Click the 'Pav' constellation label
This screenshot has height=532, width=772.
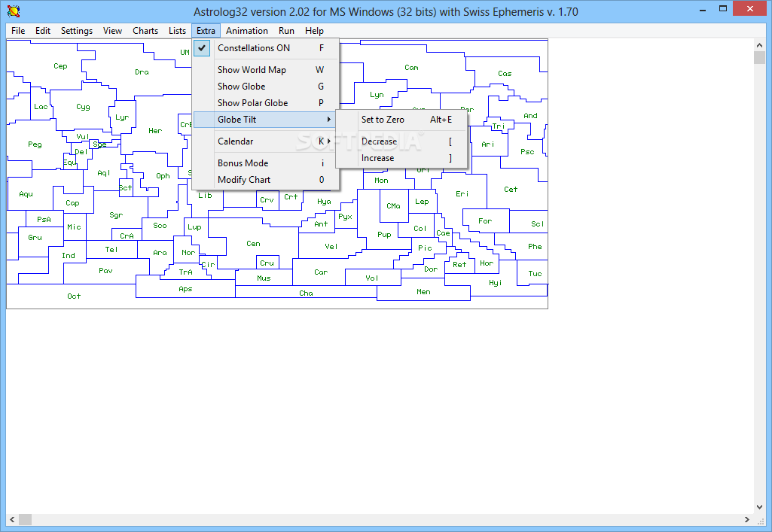tap(105, 270)
